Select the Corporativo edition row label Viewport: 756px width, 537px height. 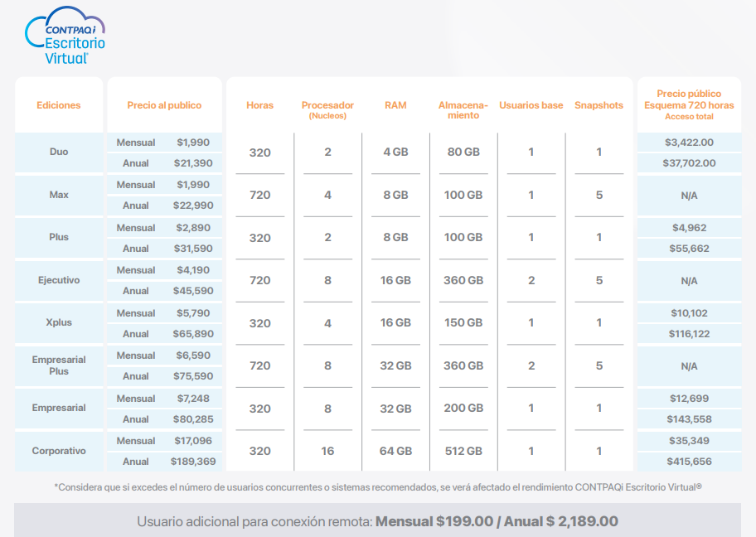59,451
